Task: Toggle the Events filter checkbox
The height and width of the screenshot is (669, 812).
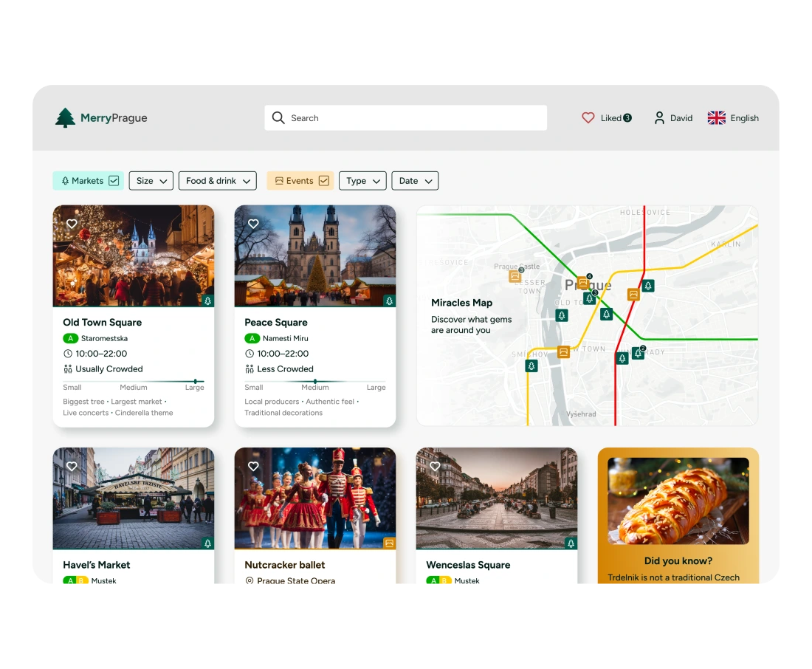Action: (x=323, y=181)
